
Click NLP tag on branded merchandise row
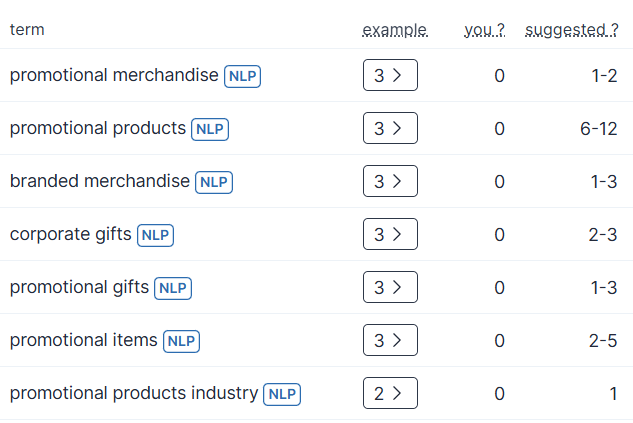(x=214, y=182)
